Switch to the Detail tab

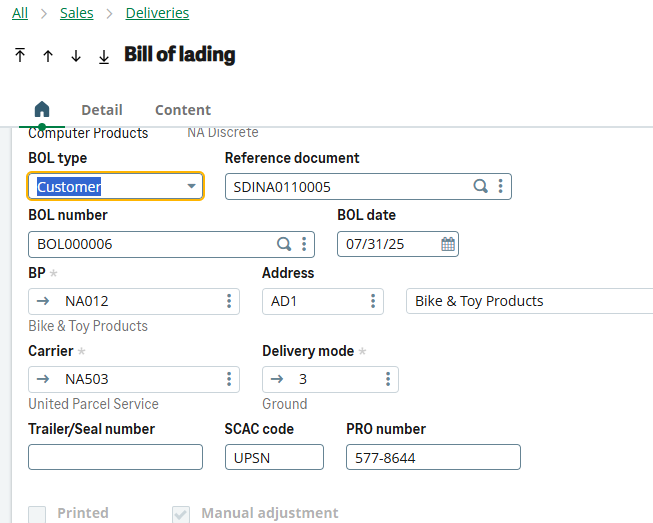click(x=102, y=110)
